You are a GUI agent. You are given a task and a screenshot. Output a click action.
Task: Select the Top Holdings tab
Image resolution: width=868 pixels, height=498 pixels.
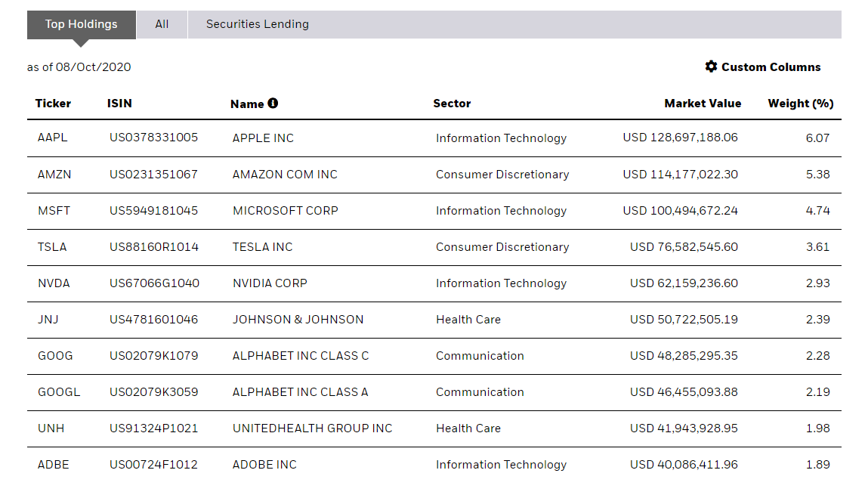click(81, 24)
